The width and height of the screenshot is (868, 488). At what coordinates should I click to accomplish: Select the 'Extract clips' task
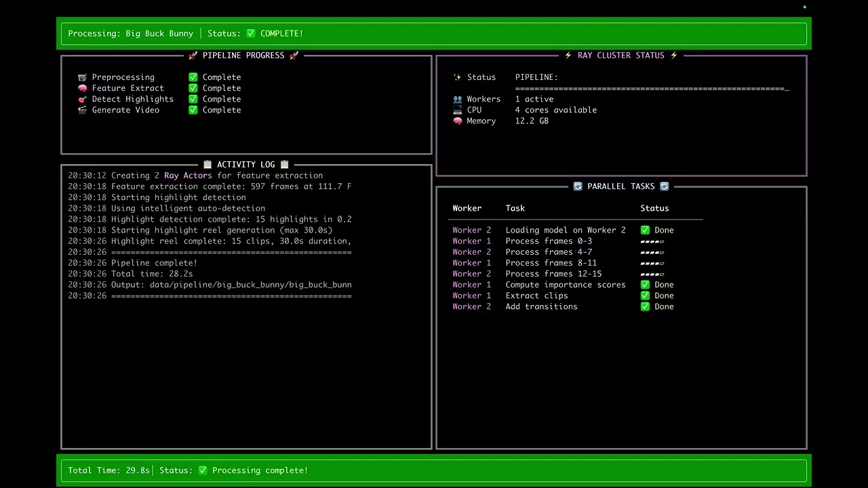pos(536,296)
